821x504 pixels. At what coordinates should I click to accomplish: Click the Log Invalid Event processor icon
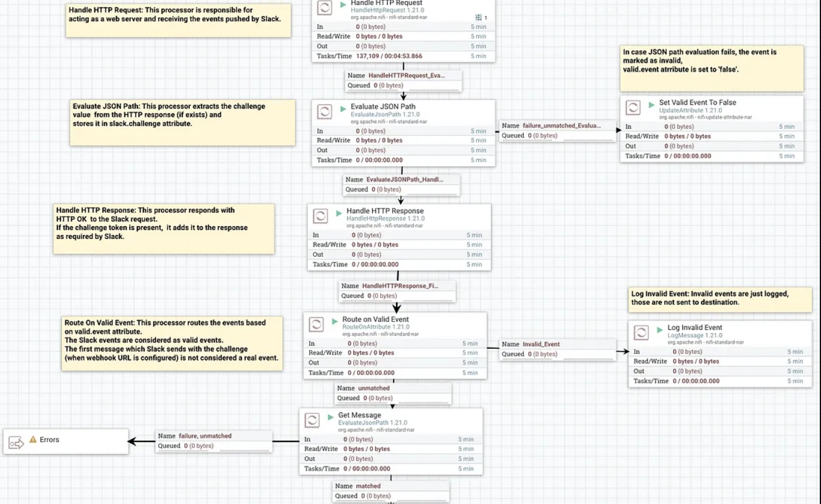(x=641, y=332)
